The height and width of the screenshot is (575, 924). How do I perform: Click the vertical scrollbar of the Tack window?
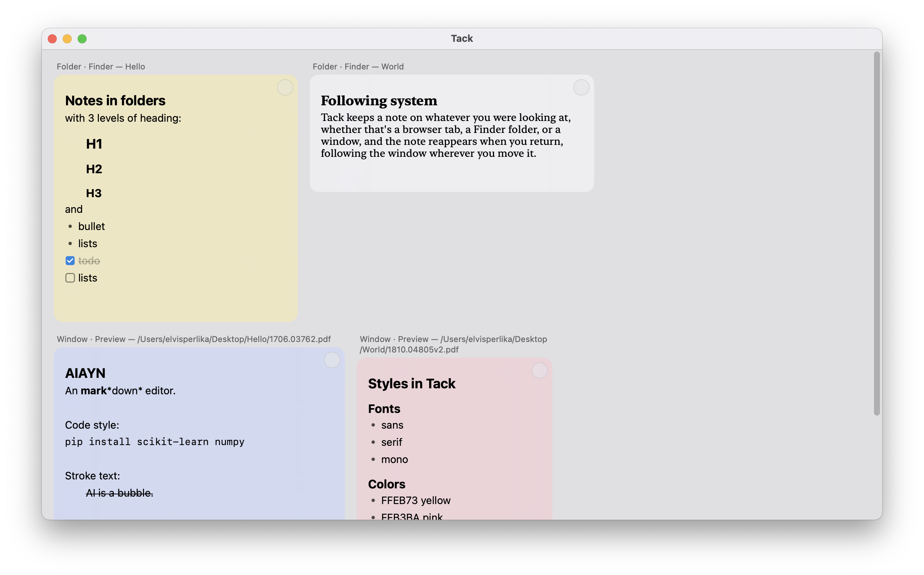pos(877,234)
